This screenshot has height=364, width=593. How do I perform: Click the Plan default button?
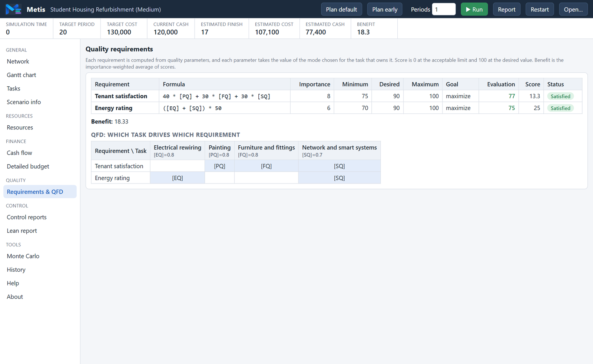[341, 9]
